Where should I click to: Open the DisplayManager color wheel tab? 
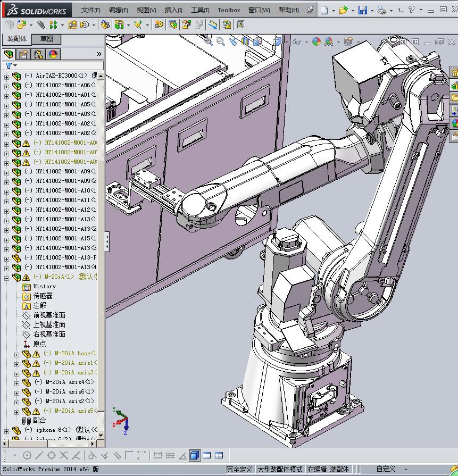53,54
